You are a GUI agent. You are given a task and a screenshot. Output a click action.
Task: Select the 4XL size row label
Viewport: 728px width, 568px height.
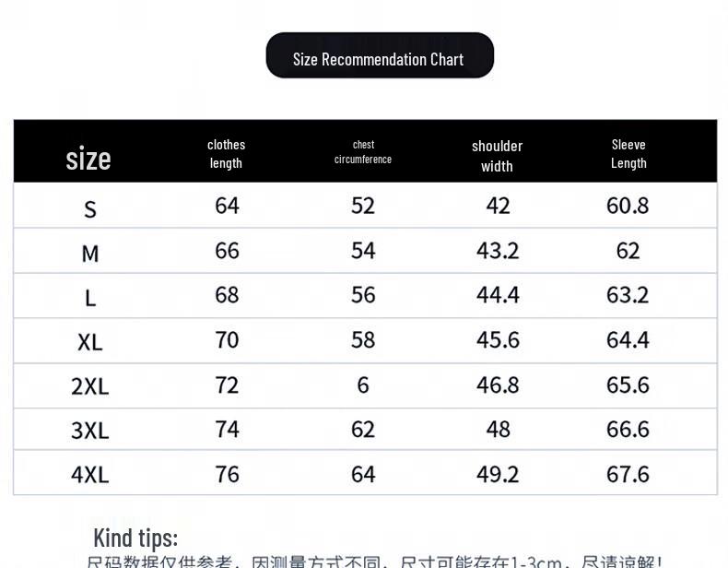(90, 475)
